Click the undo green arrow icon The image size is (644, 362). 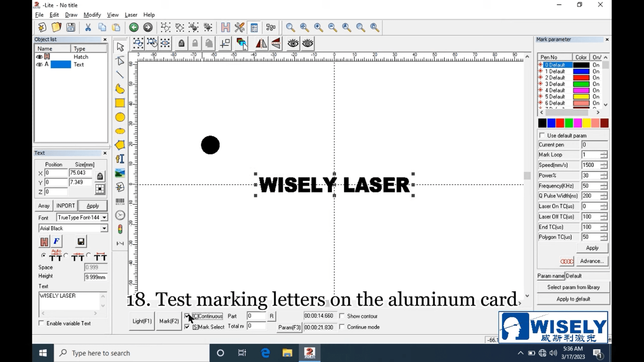coord(134,27)
